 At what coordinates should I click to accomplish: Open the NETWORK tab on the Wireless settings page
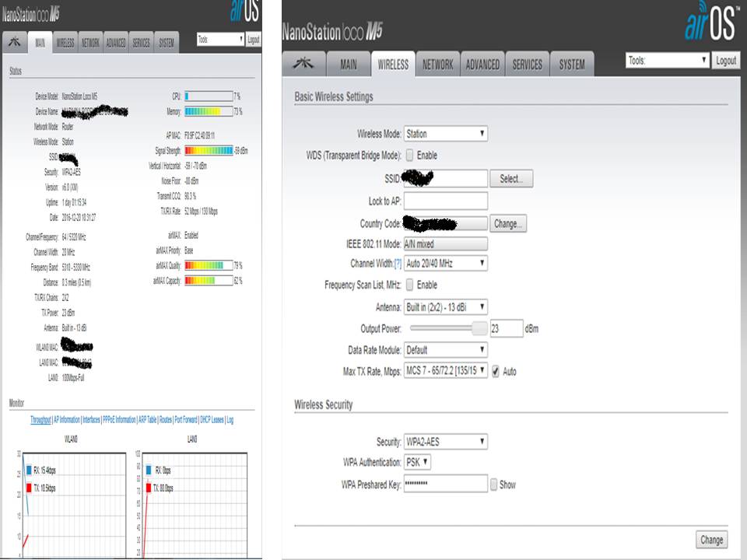438,65
